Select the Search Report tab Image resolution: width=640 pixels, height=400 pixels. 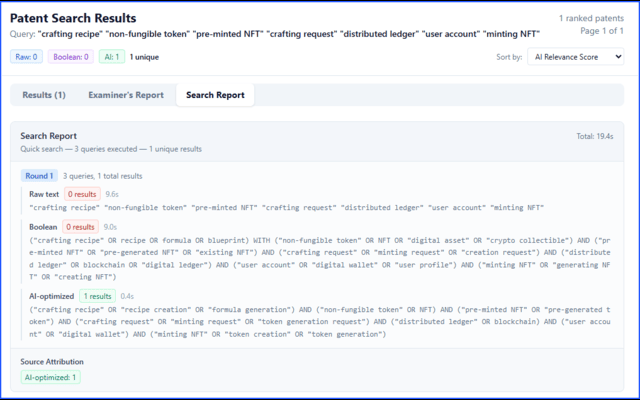215,95
